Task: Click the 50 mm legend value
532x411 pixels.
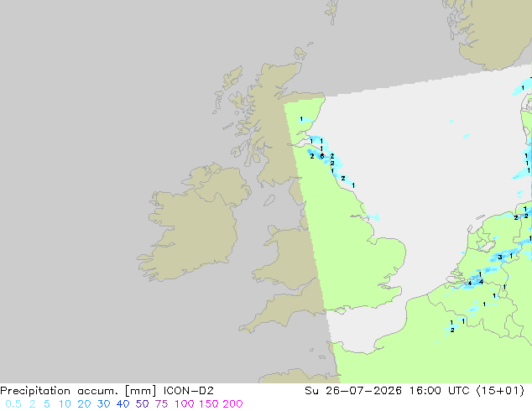Action: 142,404
